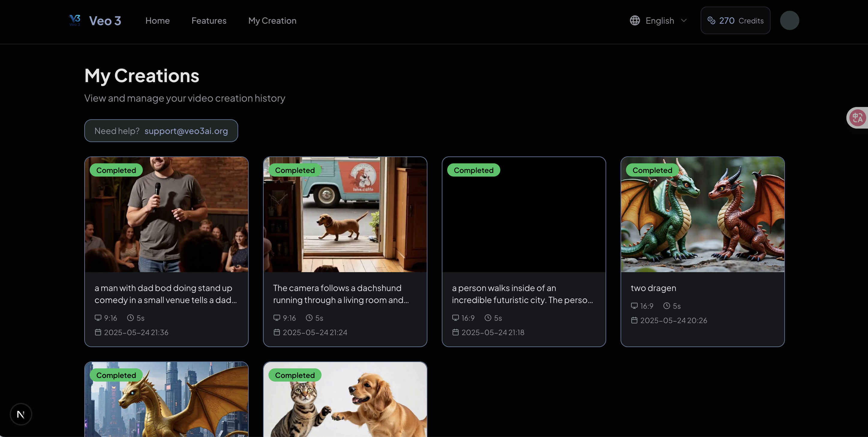Screen dimensions: 868x437
Task: Click Completed badge on two dragen card
Action: [x=652, y=170]
